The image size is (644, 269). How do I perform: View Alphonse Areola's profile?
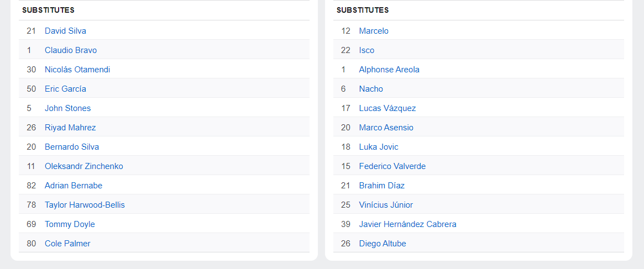(x=389, y=70)
